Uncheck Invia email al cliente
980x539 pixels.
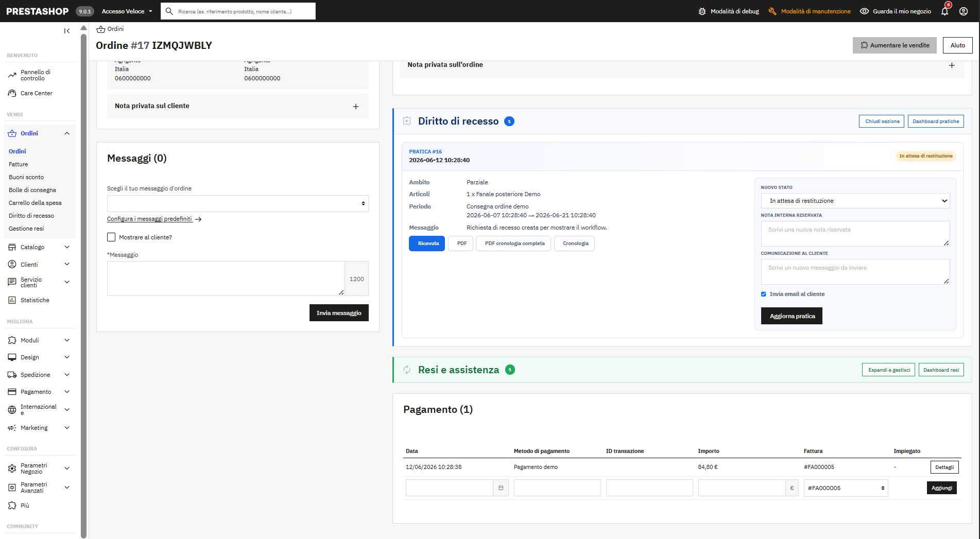coord(764,294)
